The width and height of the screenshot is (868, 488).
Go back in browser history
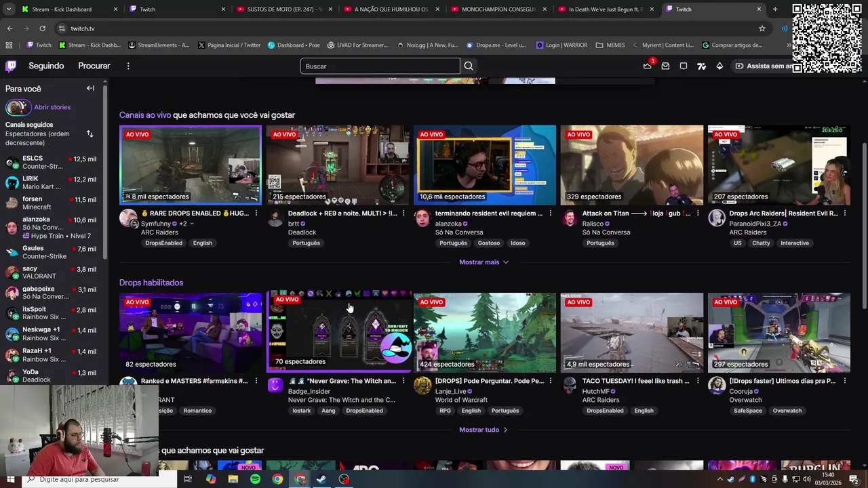pyautogui.click(x=9, y=28)
